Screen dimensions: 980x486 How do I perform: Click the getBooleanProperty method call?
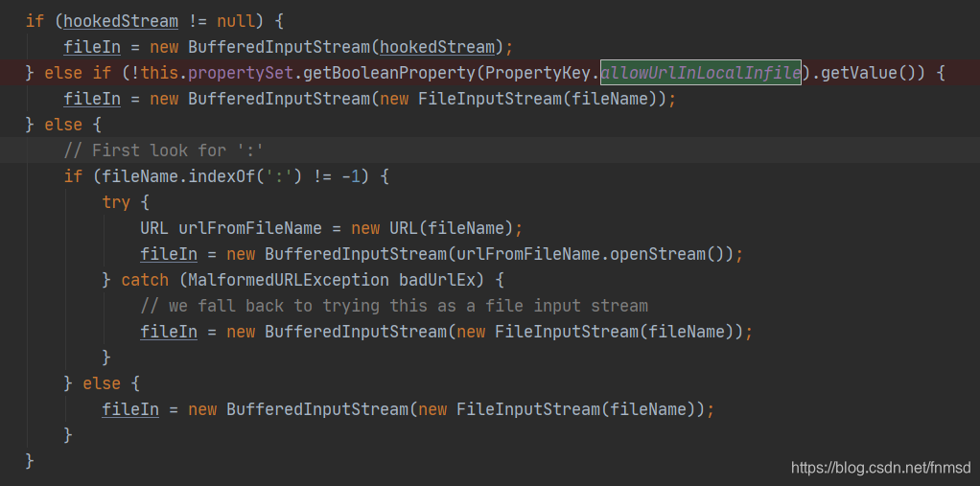[x=389, y=73]
